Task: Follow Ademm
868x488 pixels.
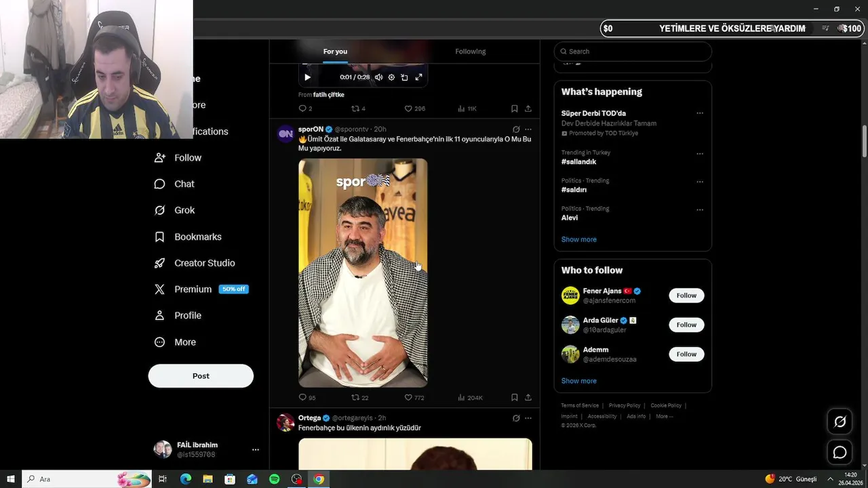Action: pyautogui.click(x=686, y=354)
